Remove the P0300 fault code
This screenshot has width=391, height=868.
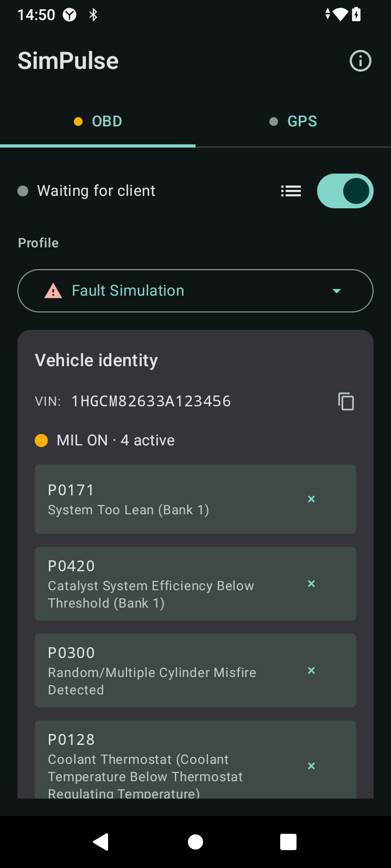pyautogui.click(x=311, y=671)
